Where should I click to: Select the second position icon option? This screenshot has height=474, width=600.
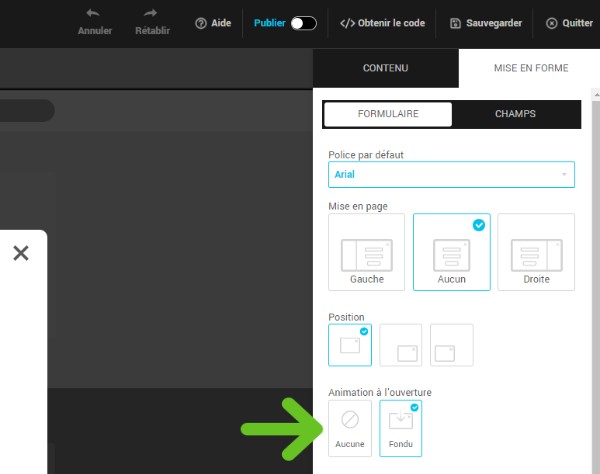coord(401,345)
